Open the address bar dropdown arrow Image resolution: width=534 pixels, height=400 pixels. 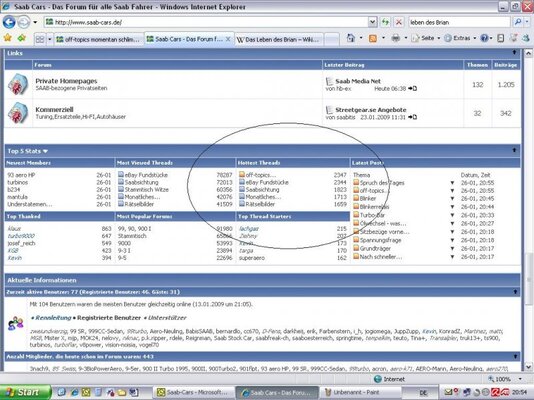[373, 22]
